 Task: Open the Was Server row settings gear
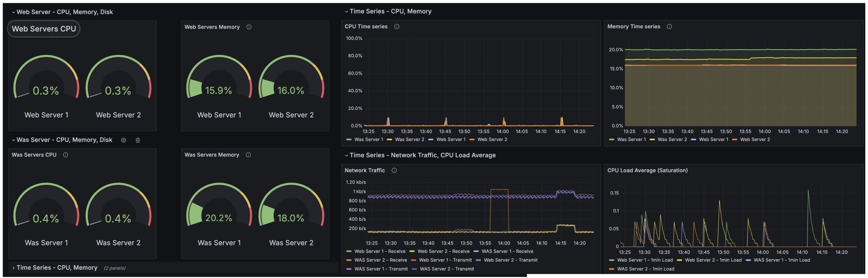[x=123, y=140]
